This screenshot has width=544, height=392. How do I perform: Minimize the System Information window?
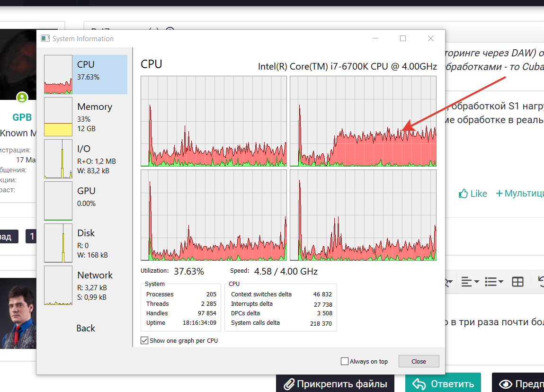pyautogui.click(x=375, y=38)
